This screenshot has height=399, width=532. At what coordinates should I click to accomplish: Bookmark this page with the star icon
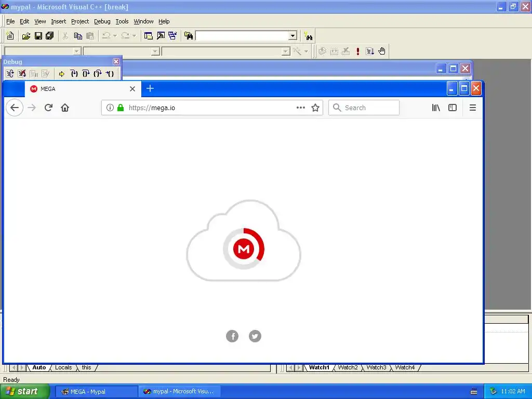coord(315,108)
